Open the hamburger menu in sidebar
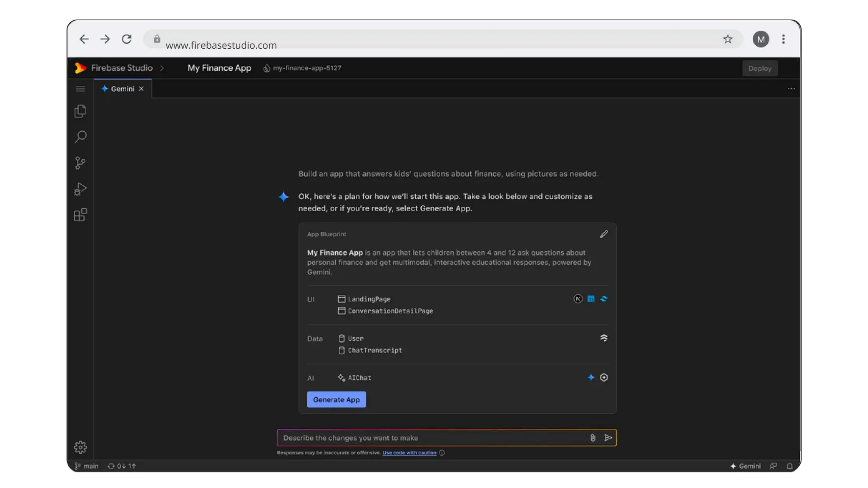The height and width of the screenshot is (488, 868). coord(81,89)
